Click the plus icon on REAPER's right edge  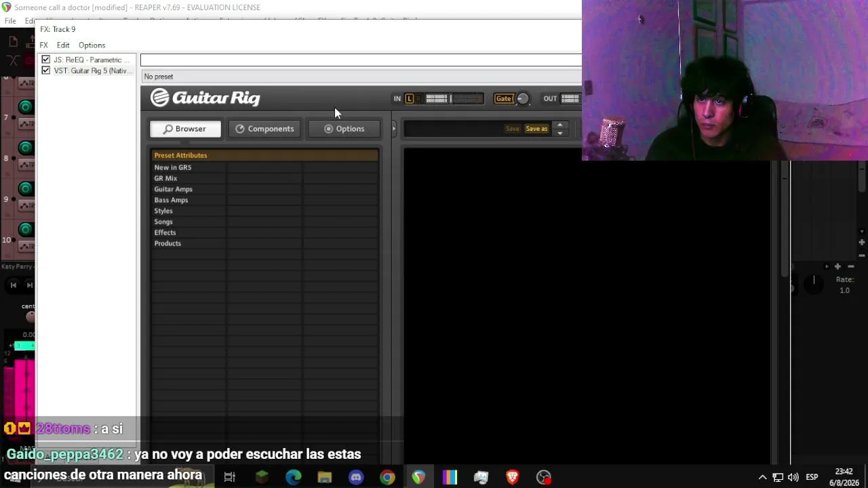[x=862, y=242]
